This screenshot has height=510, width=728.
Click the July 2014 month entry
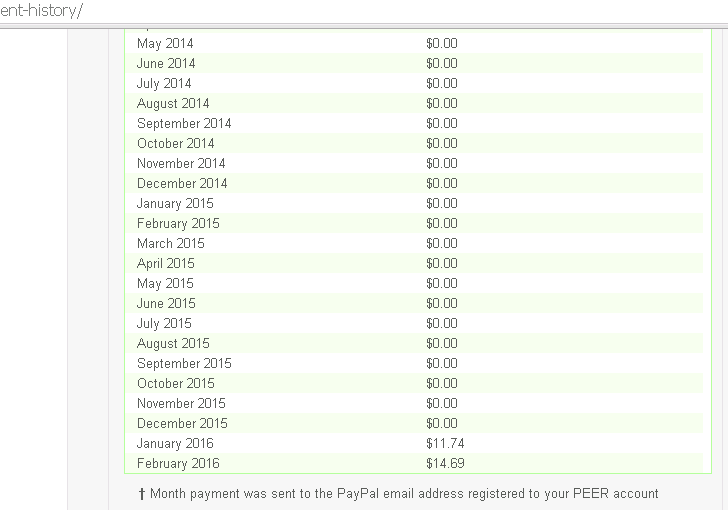tap(164, 84)
